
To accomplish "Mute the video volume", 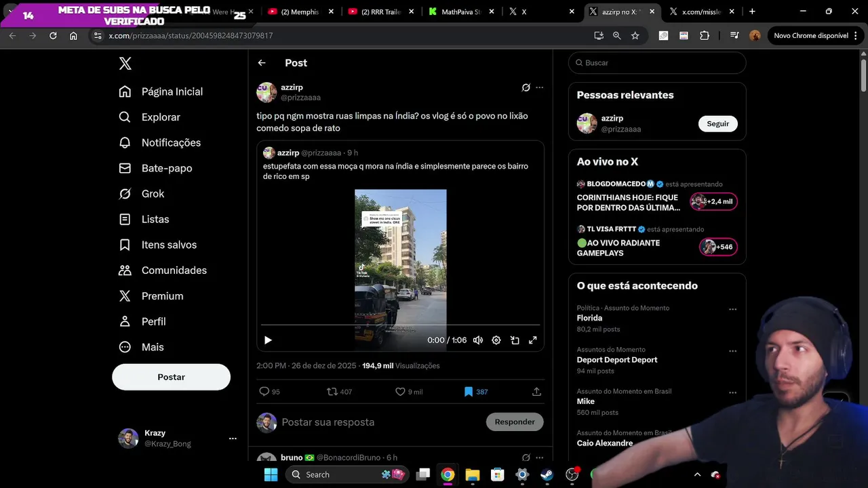I will point(478,340).
